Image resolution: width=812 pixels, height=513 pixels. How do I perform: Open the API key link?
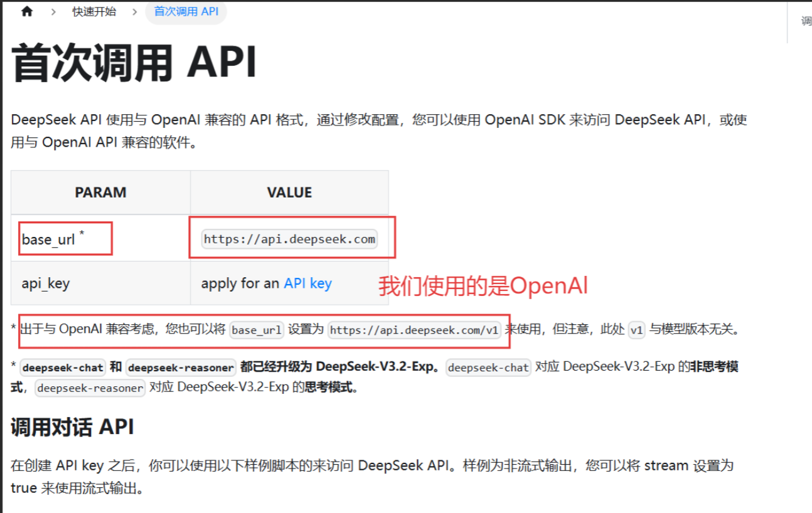[x=307, y=283]
